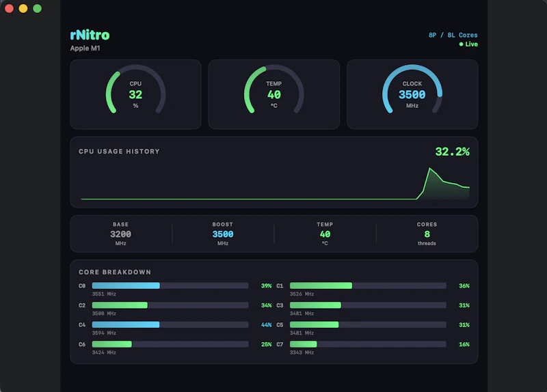This screenshot has height=392, width=547.
Task: Click the BOOST 3500 MHz stat
Action: pyautogui.click(x=223, y=234)
